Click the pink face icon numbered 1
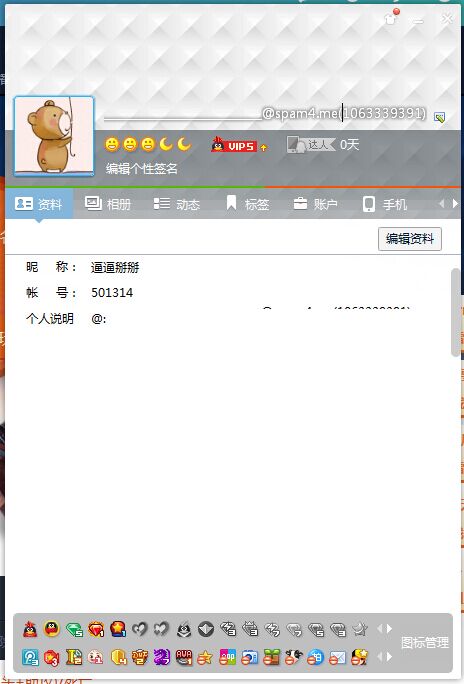Viewport: 464px width, 684px height. (96, 657)
